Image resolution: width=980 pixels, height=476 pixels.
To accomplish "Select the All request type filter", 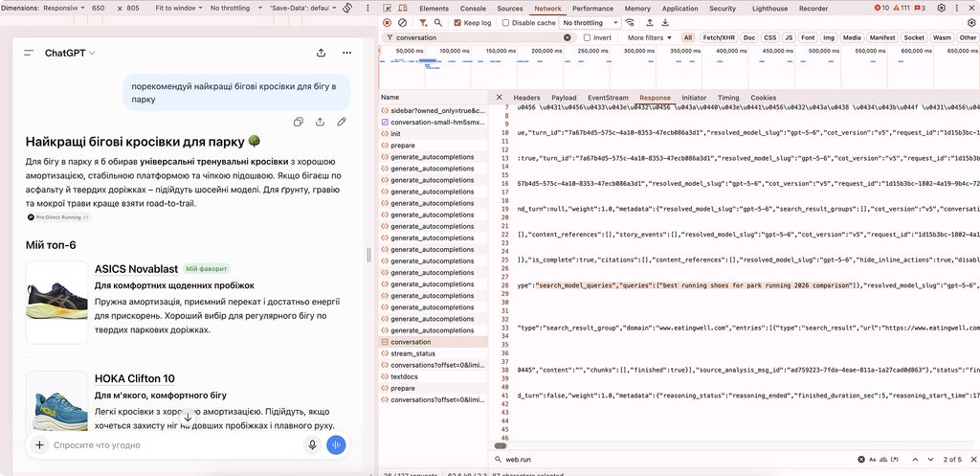I will click(x=687, y=37).
